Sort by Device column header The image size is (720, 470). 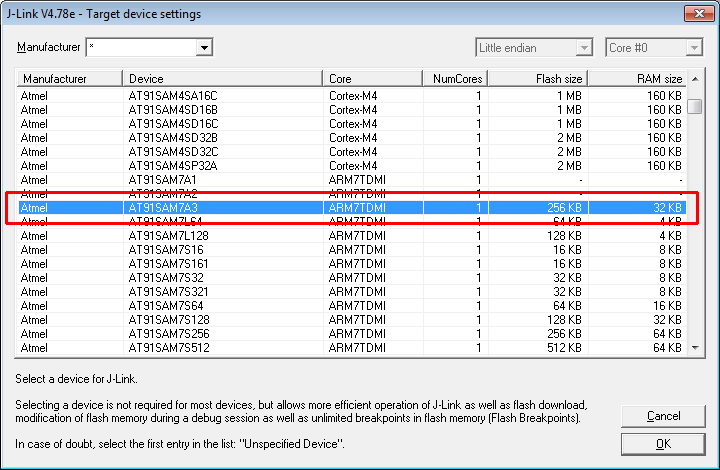[x=223, y=78]
